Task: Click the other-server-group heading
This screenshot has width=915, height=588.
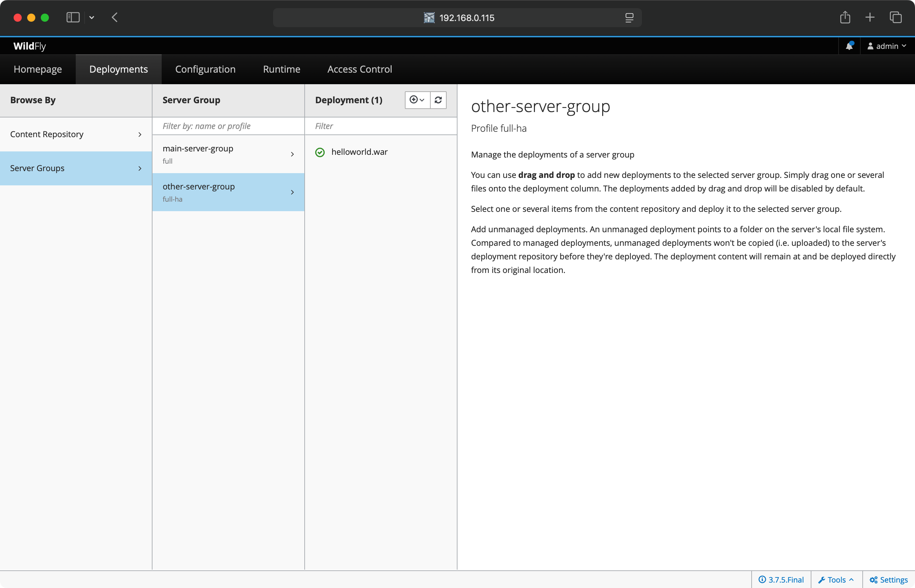Action: pos(540,106)
